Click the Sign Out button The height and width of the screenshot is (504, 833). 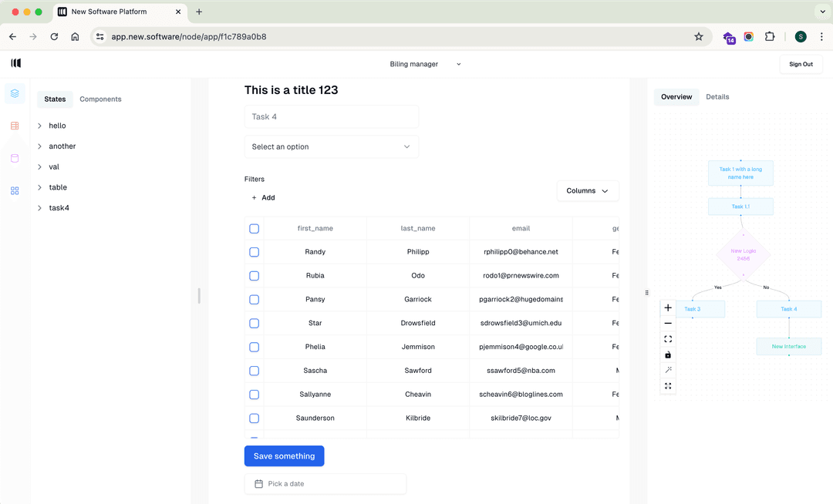click(801, 64)
